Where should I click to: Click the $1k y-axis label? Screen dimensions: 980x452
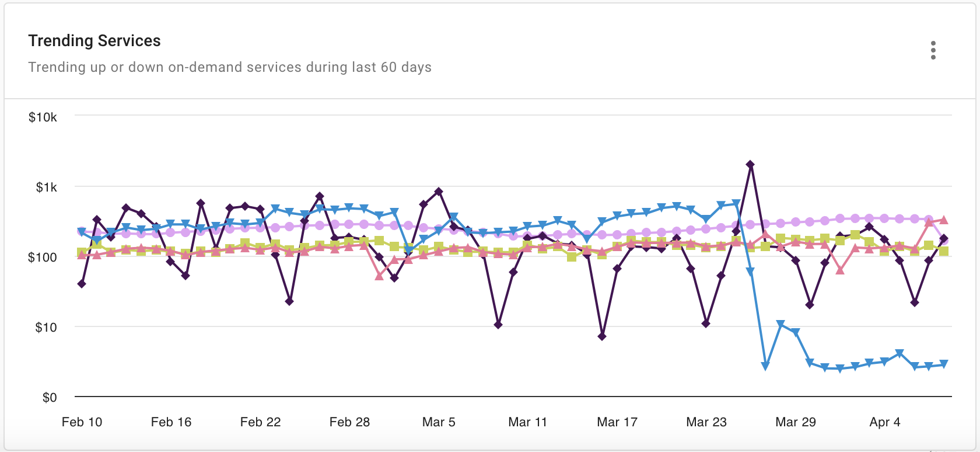tap(47, 187)
